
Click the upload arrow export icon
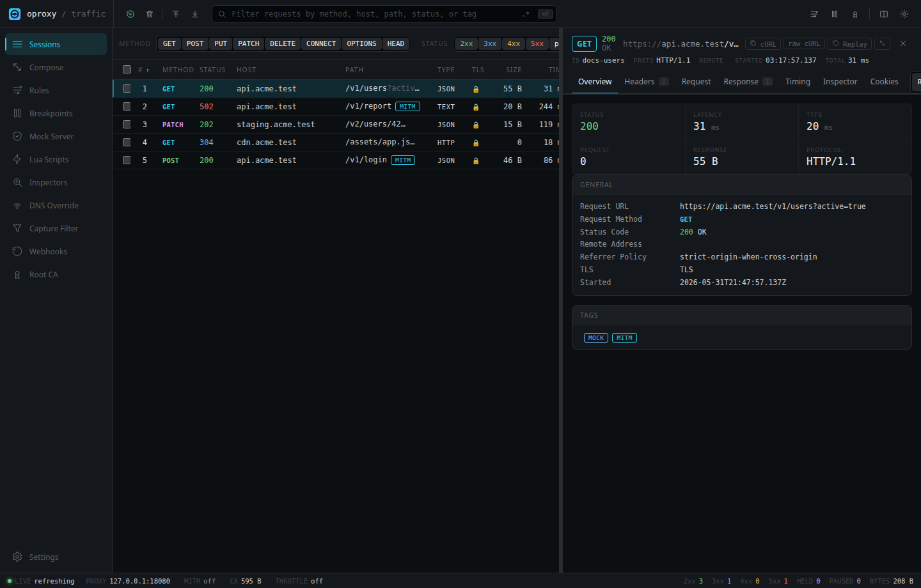coord(176,14)
